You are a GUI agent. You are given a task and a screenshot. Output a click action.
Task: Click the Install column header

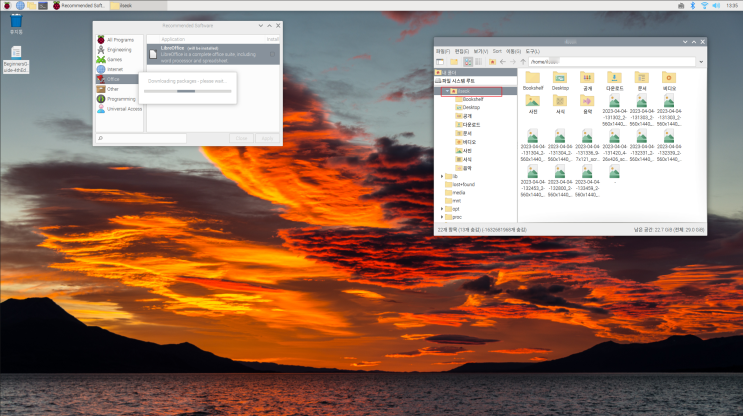coord(272,39)
